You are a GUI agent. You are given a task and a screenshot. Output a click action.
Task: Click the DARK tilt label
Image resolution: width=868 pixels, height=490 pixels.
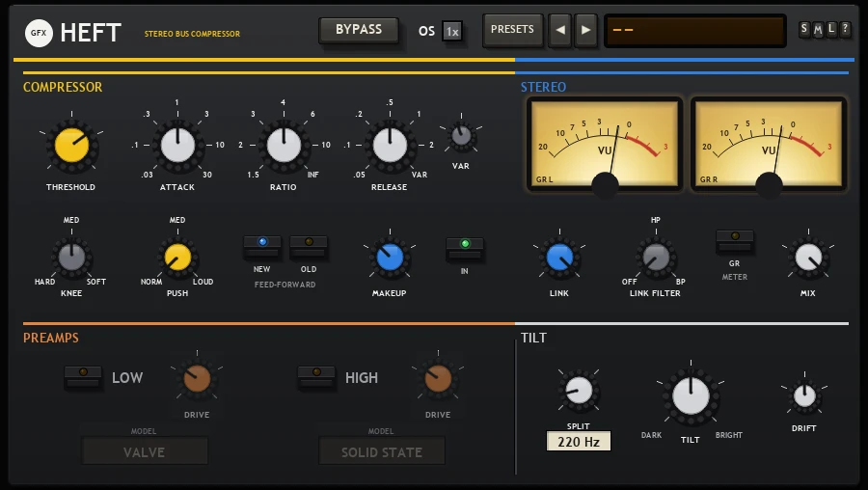pyautogui.click(x=651, y=435)
